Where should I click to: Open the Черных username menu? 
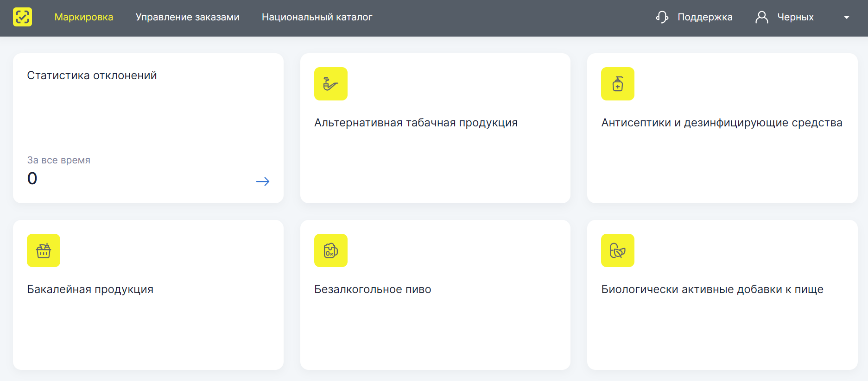point(795,17)
